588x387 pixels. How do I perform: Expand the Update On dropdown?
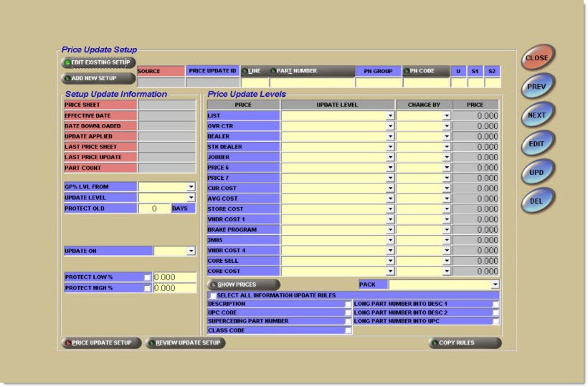pyautogui.click(x=191, y=251)
